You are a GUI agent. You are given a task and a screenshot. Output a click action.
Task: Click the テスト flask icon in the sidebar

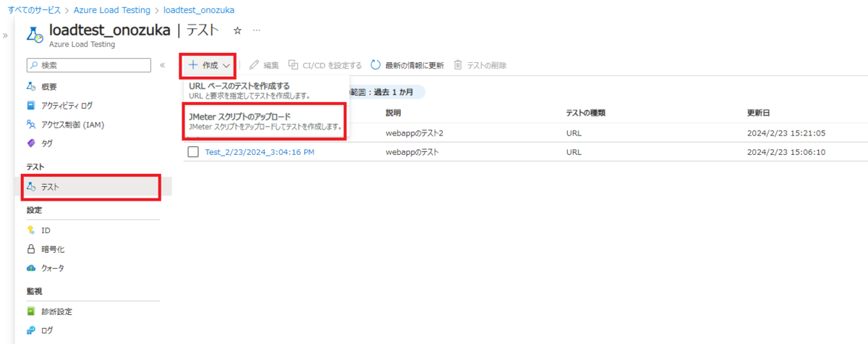click(31, 187)
